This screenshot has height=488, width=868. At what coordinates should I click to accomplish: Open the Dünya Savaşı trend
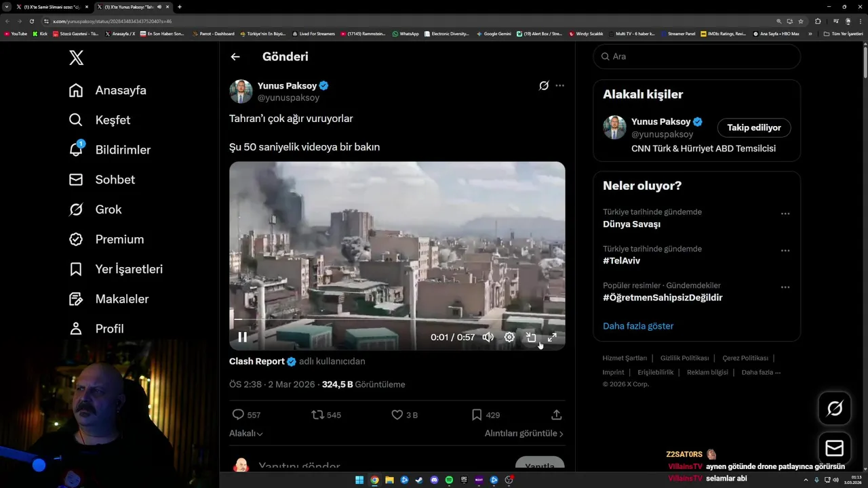point(631,224)
